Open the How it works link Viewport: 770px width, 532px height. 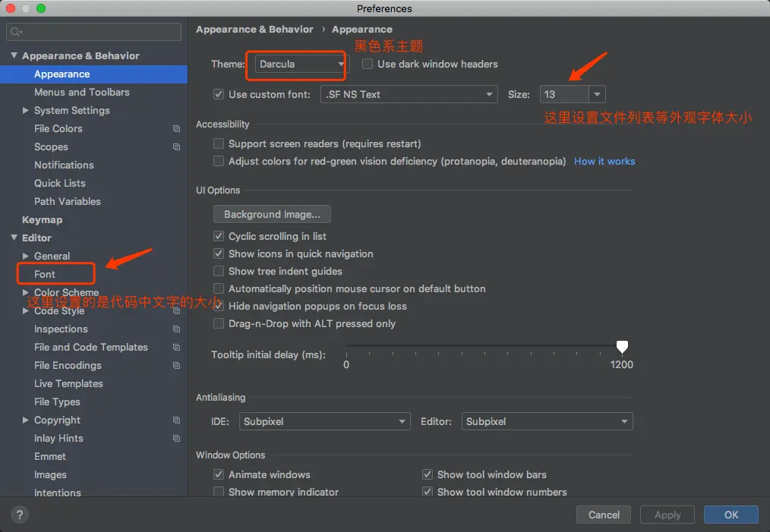tap(604, 161)
